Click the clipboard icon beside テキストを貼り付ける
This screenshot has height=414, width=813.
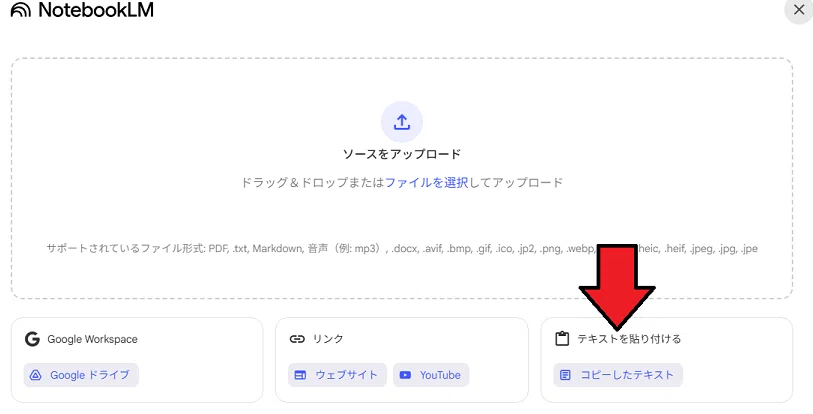562,339
